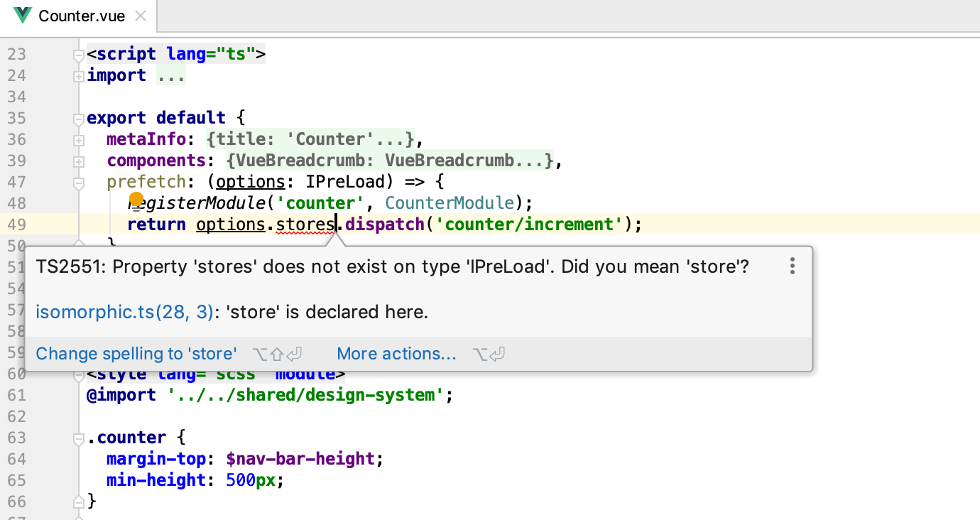Viewport: 980px width, 520px height.
Task: Expand components using its gutter plus icon
Action: pyautogui.click(x=79, y=161)
